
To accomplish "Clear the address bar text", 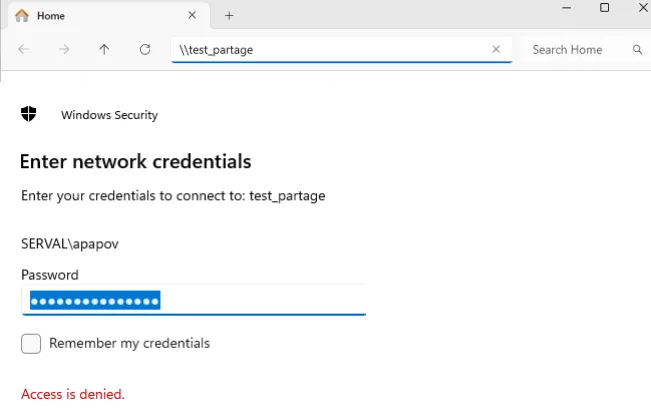I will click(496, 49).
